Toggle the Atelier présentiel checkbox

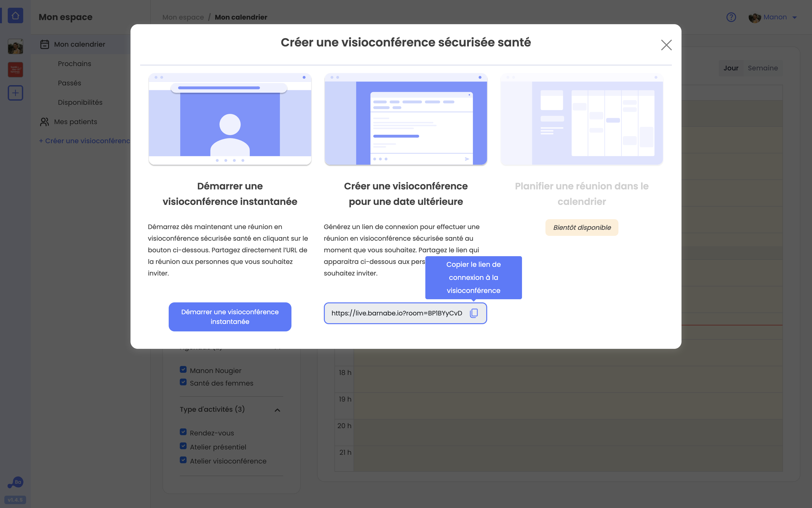coord(183,446)
